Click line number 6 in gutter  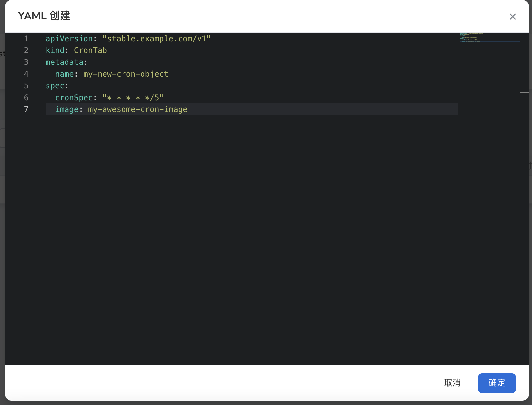tap(26, 98)
